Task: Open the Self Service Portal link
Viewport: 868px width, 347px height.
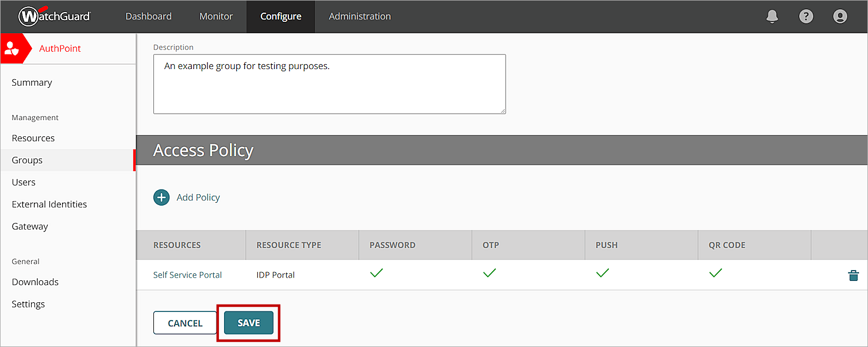Action: (x=187, y=275)
